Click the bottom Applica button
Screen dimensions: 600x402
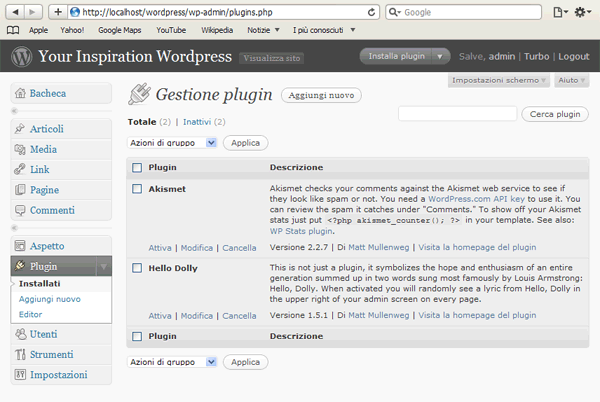tap(245, 362)
